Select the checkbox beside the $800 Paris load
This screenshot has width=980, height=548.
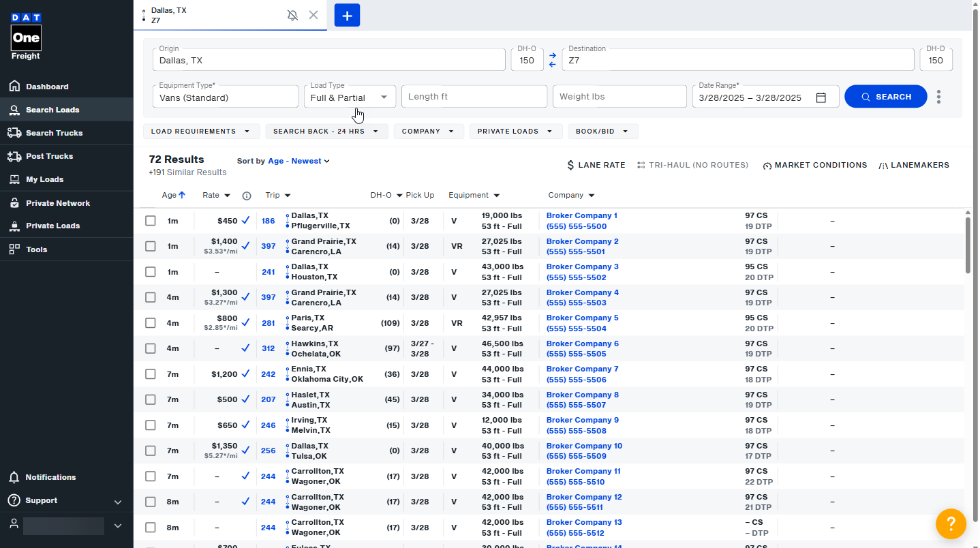tap(151, 322)
